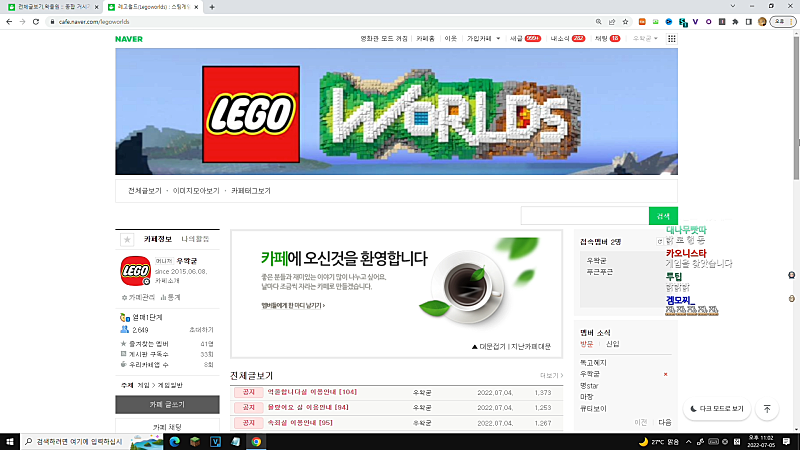This screenshot has width=800, height=450.
Task: Click the browser zoom magnifier icon
Action: [598, 21]
